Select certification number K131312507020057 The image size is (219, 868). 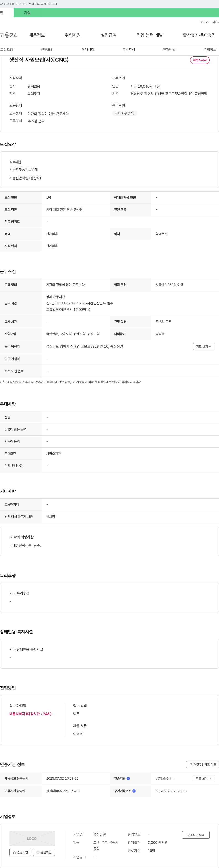pos(172,791)
